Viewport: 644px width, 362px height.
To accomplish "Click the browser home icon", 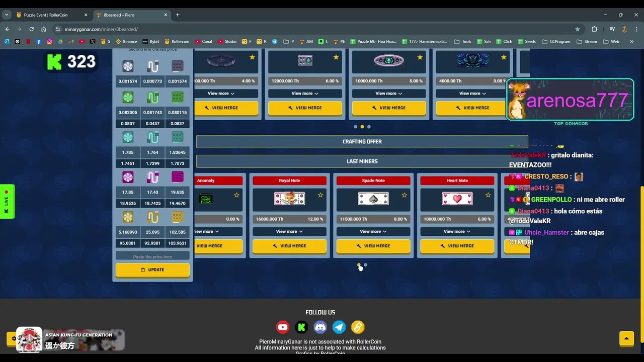I will 44,29.
